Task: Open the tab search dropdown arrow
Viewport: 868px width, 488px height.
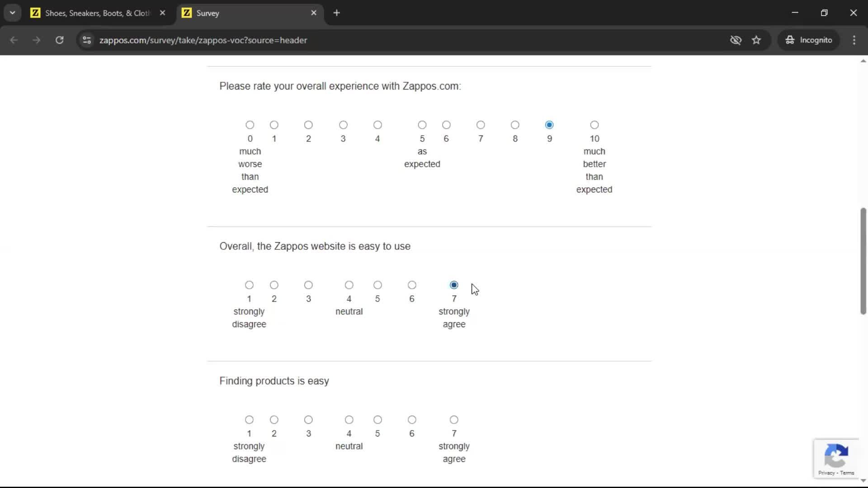Action: tap(13, 13)
